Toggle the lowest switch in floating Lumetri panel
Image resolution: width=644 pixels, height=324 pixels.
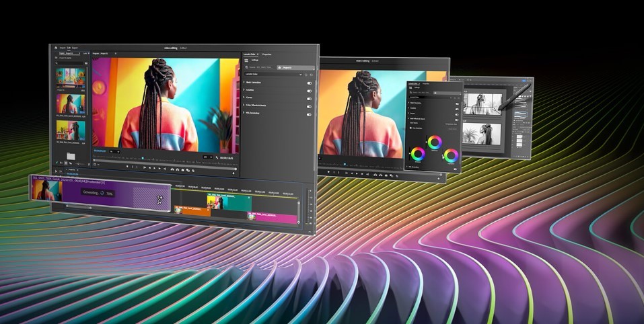click(455, 169)
